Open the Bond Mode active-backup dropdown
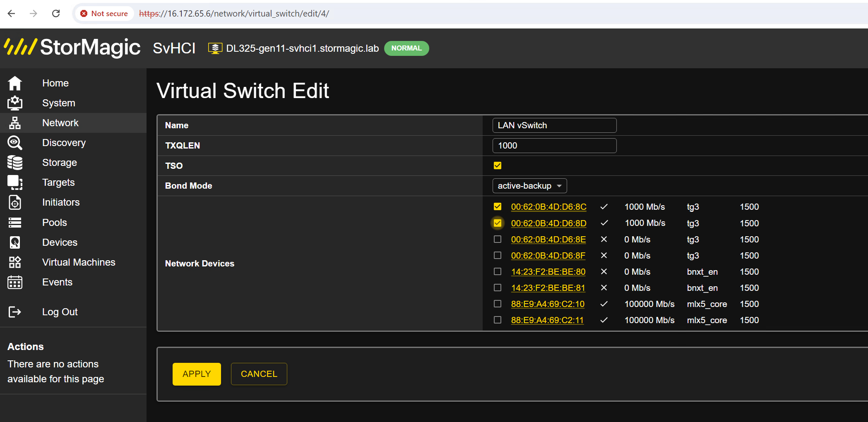The image size is (868, 422). (x=529, y=186)
